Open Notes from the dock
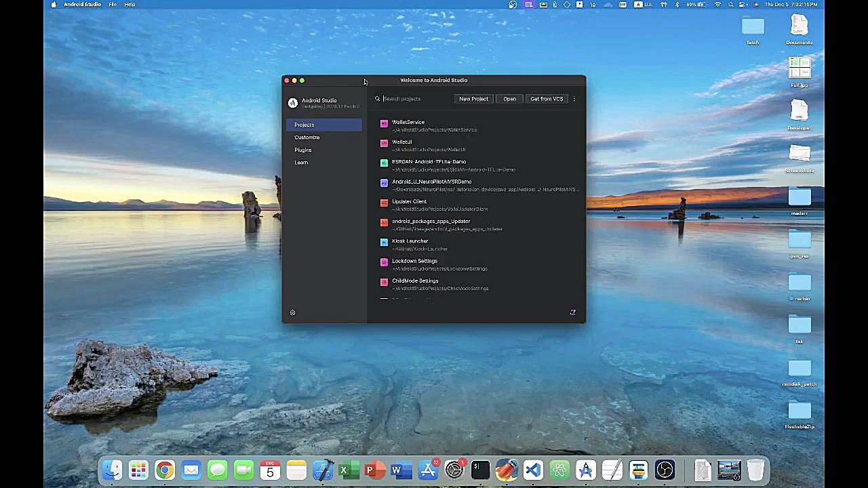Screen dimensions: 868x488 (296, 470)
